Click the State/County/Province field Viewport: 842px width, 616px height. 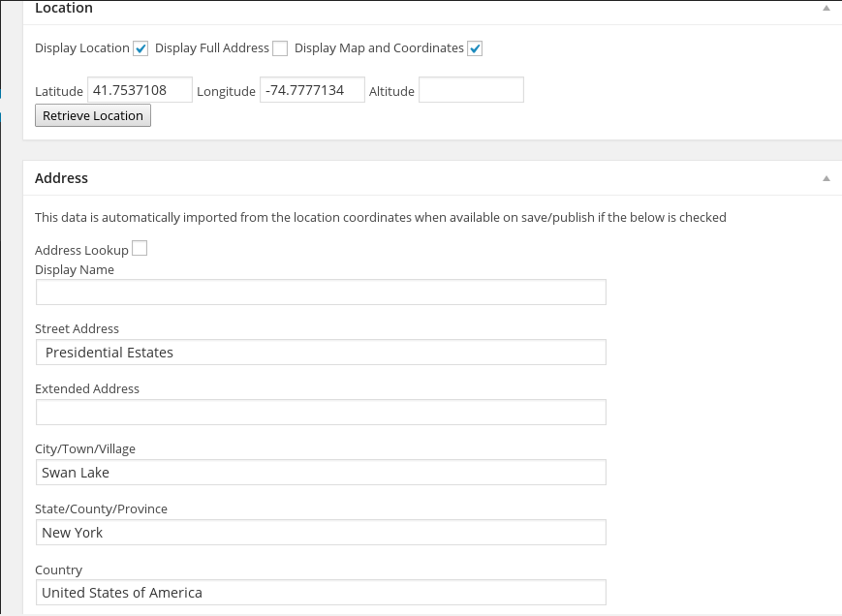click(321, 533)
